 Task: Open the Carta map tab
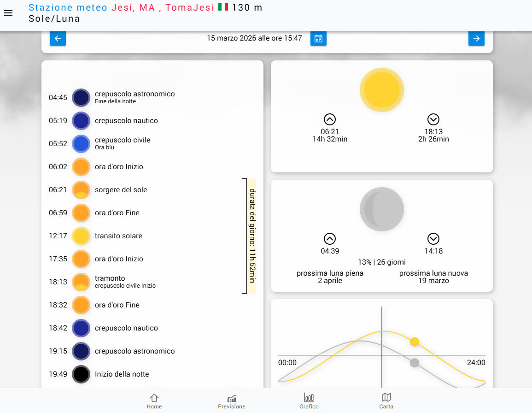click(x=386, y=401)
